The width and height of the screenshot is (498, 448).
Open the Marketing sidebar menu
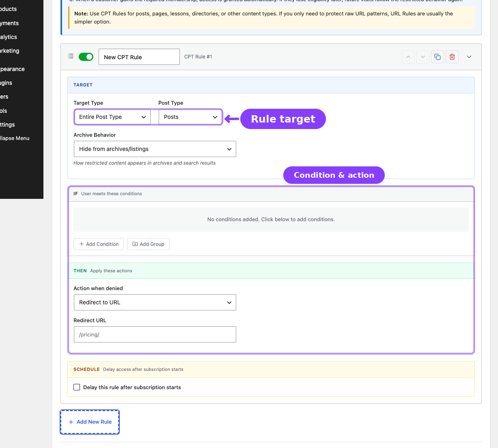click(10, 51)
